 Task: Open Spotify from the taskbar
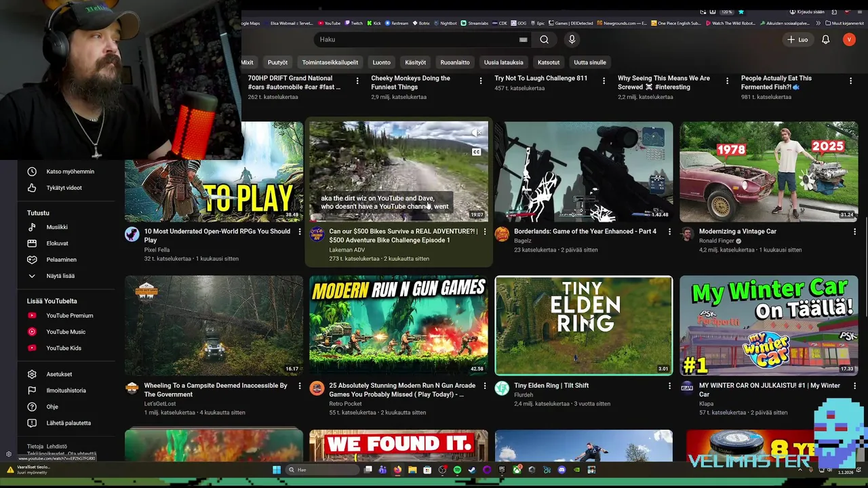coord(457,470)
